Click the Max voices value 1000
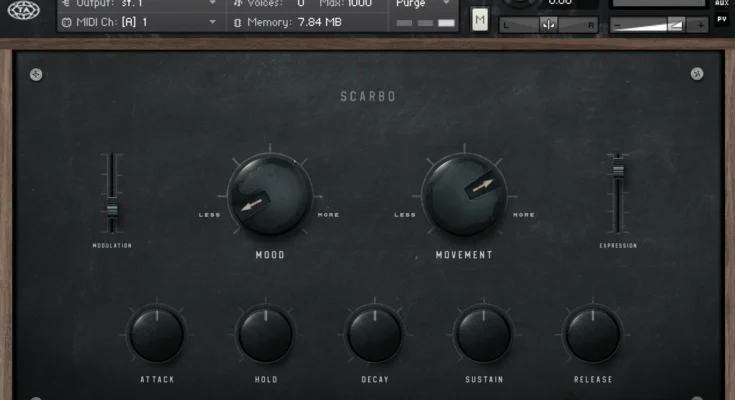Image resolution: width=735 pixels, height=400 pixels. (x=359, y=4)
